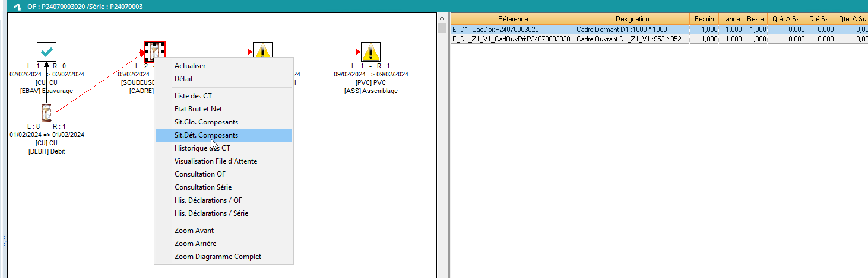The height and width of the screenshot is (278, 868).
Task: Select Liste des CT menu entry
Action: coord(193,96)
